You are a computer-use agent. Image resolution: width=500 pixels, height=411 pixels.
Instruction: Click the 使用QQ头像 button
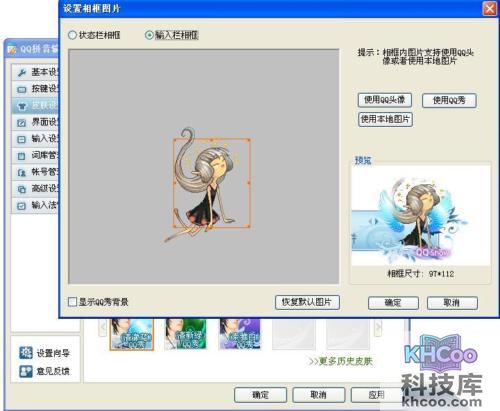[385, 100]
